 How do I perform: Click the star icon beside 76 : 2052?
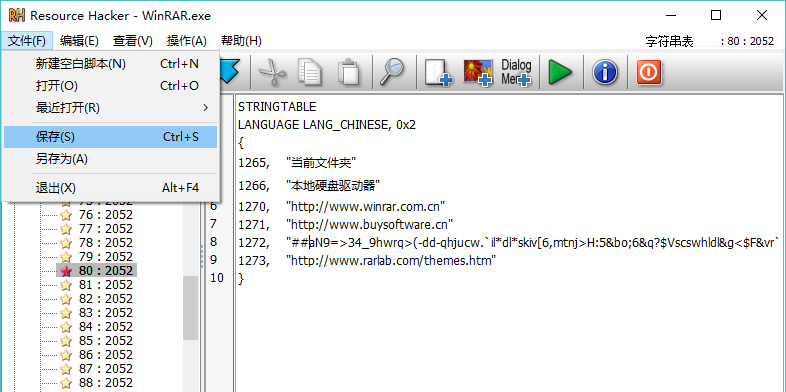pyautogui.click(x=66, y=215)
